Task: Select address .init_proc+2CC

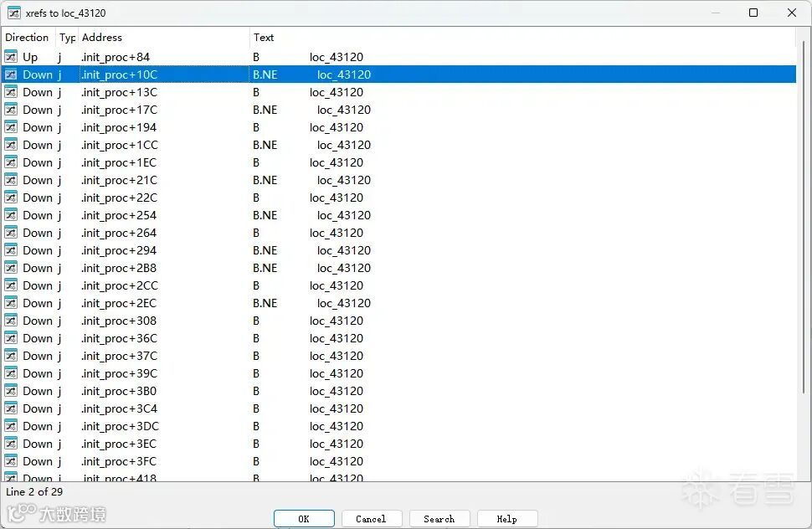Action: pyautogui.click(x=119, y=285)
